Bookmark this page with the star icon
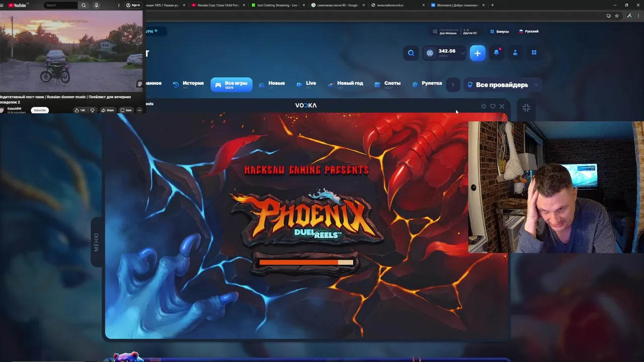 pos(617,16)
